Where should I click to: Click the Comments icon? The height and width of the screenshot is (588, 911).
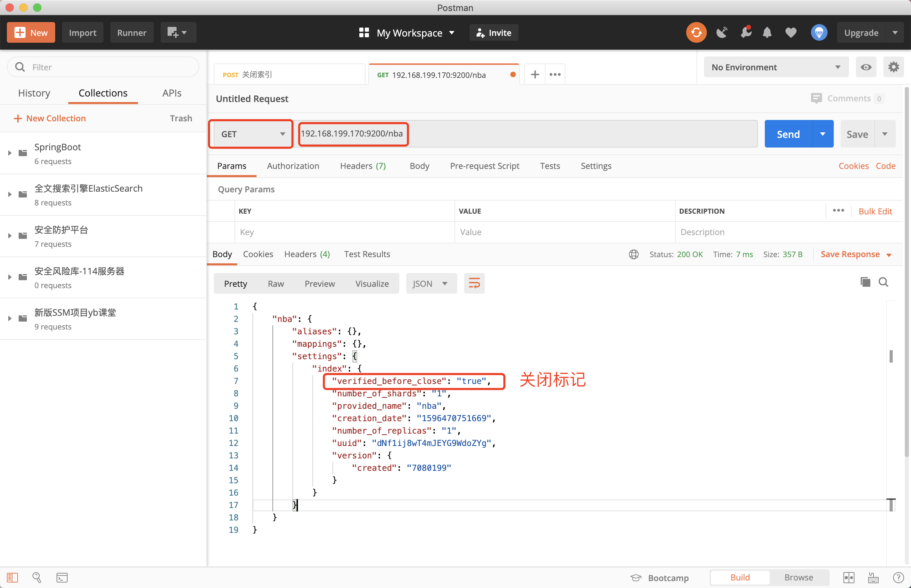816,98
